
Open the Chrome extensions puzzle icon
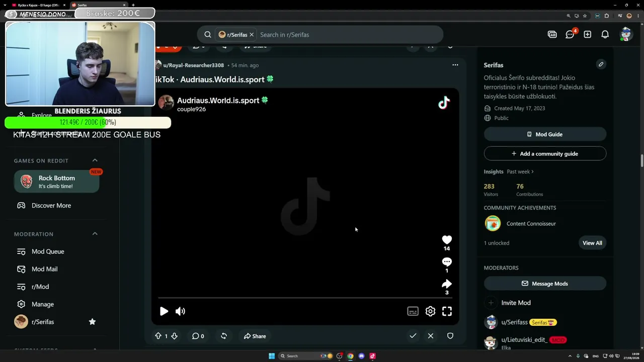[x=607, y=16]
